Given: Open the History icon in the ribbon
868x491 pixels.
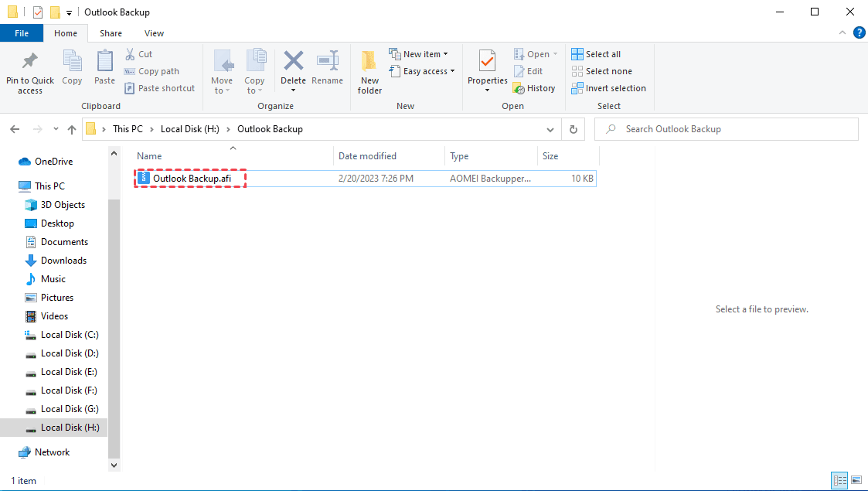Looking at the screenshot, I should (535, 87).
